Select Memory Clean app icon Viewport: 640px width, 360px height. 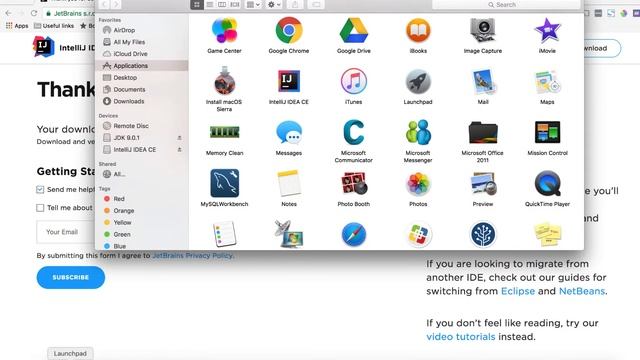coord(224,132)
